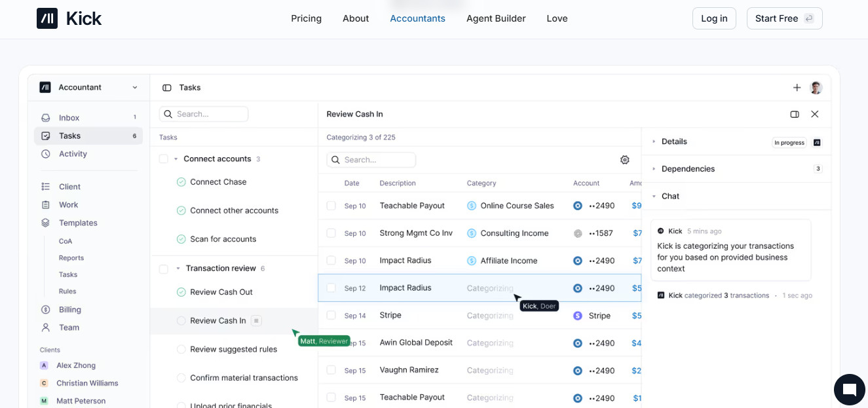
Task: Close the Review Cash In panel
Action: (x=815, y=114)
